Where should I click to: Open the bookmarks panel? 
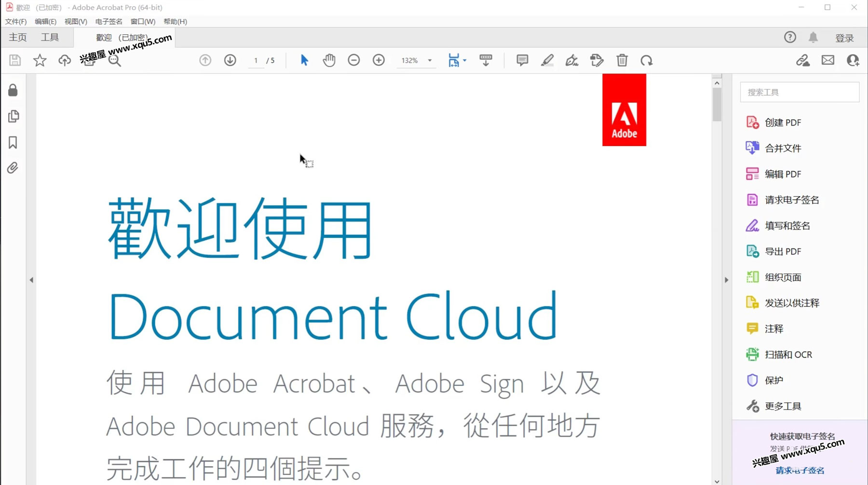tap(13, 142)
